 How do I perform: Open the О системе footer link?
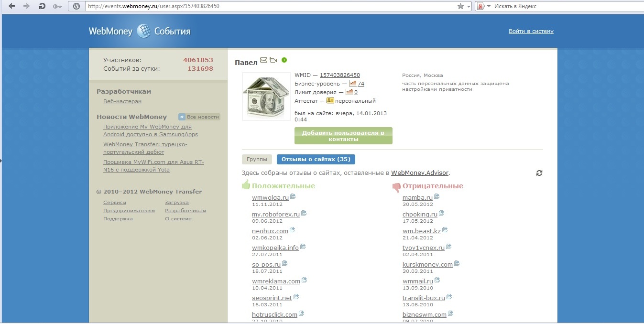pos(178,219)
